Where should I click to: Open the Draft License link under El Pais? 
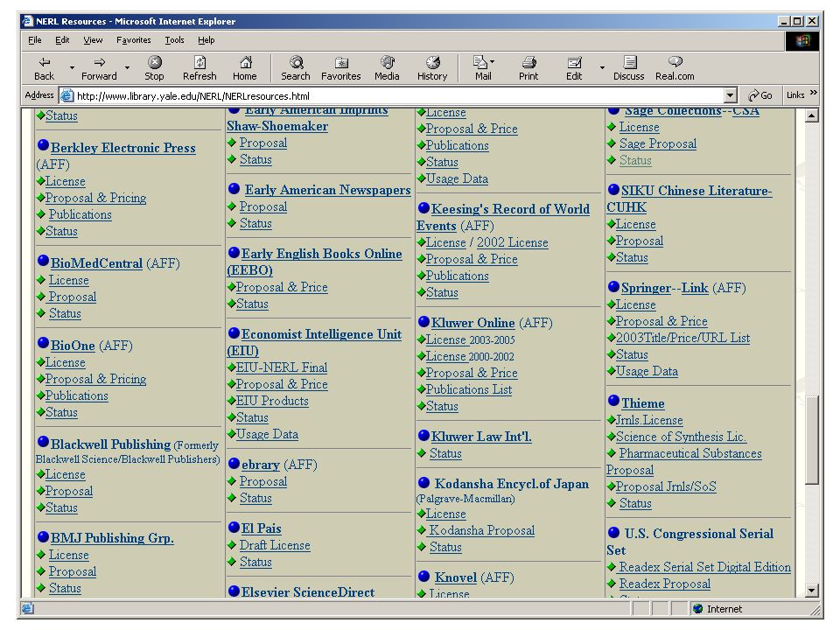tap(275, 545)
